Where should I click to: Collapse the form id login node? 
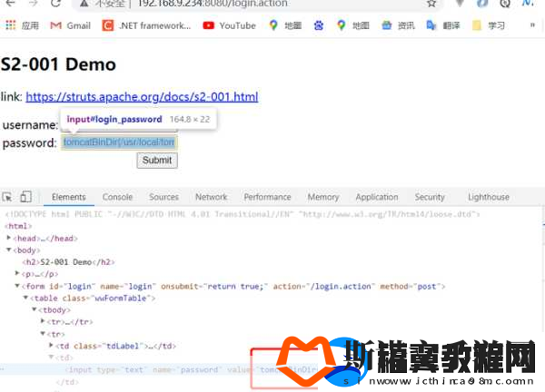pyautogui.click(x=17, y=286)
